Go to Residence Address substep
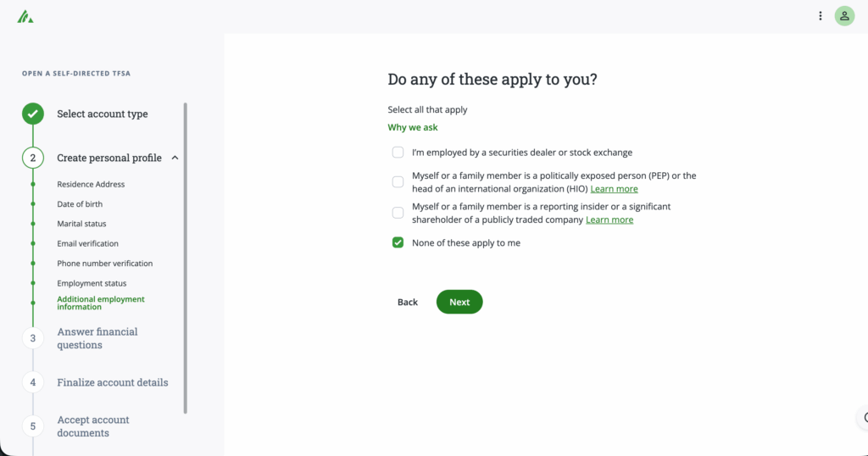Image resolution: width=868 pixels, height=456 pixels. coord(91,184)
